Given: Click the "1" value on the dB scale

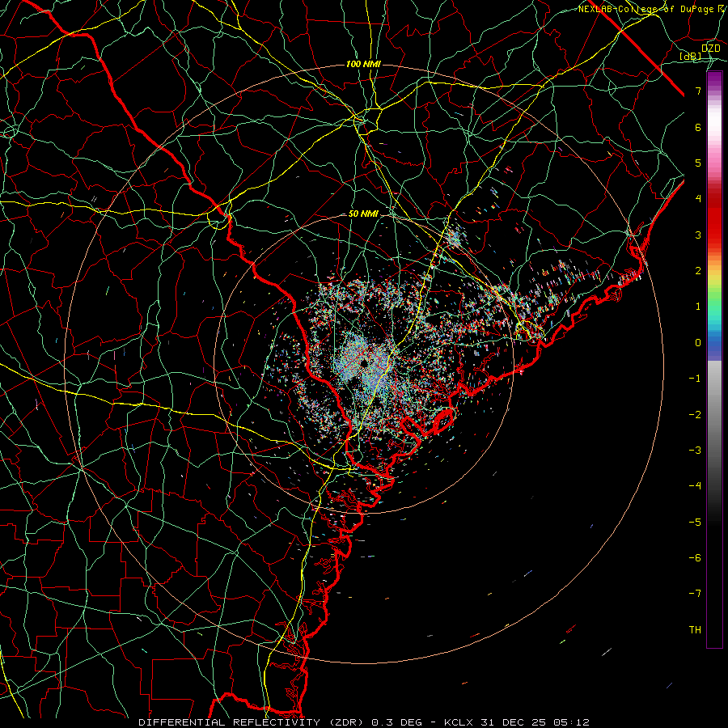Looking at the screenshot, I should pos(698,307).
